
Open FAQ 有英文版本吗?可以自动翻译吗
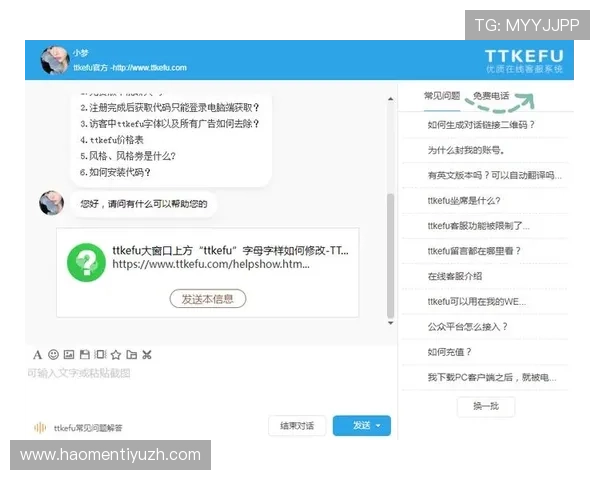click(495, 175)
